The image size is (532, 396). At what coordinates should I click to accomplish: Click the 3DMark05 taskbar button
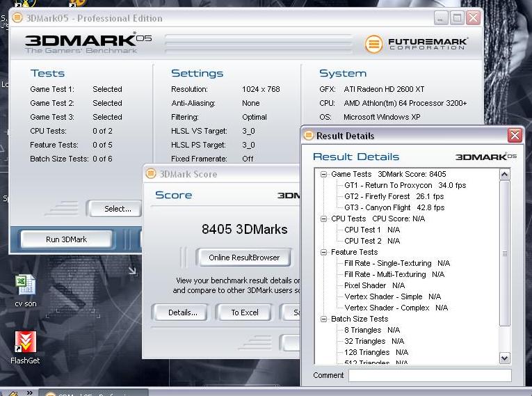(x=94, y=393)
